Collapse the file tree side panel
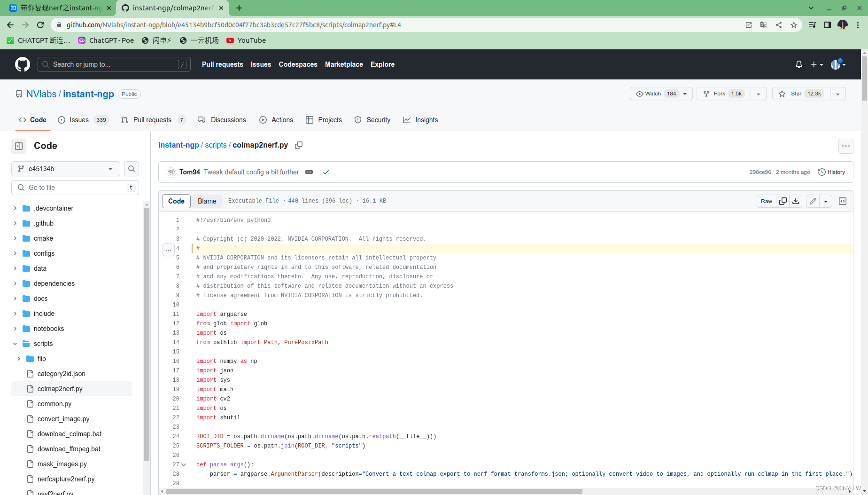This screenshot has height=495, width=868. (19, 146)
